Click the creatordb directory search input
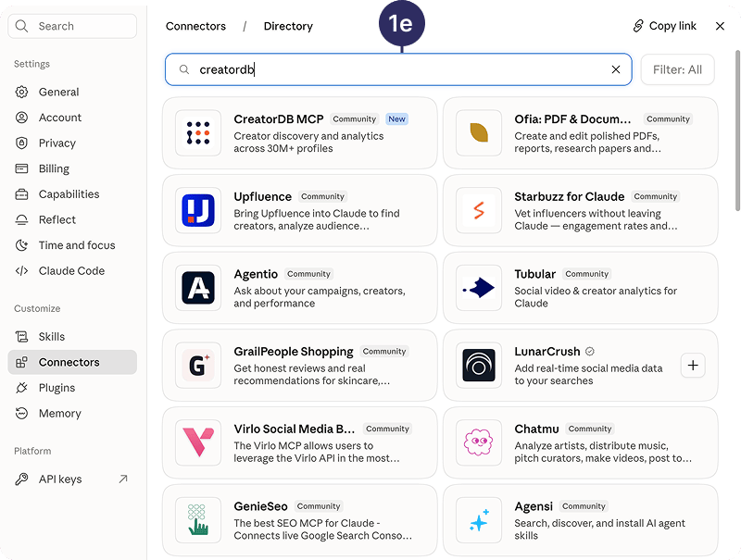The width and height of the screenshot is (741, 560). pyautogui.click(x=398, y=69)
